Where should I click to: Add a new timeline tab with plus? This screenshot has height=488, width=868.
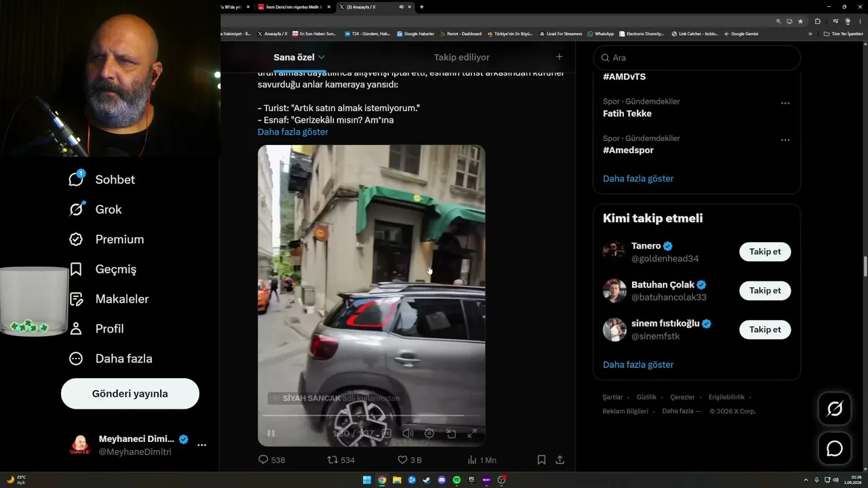point(559,57)
